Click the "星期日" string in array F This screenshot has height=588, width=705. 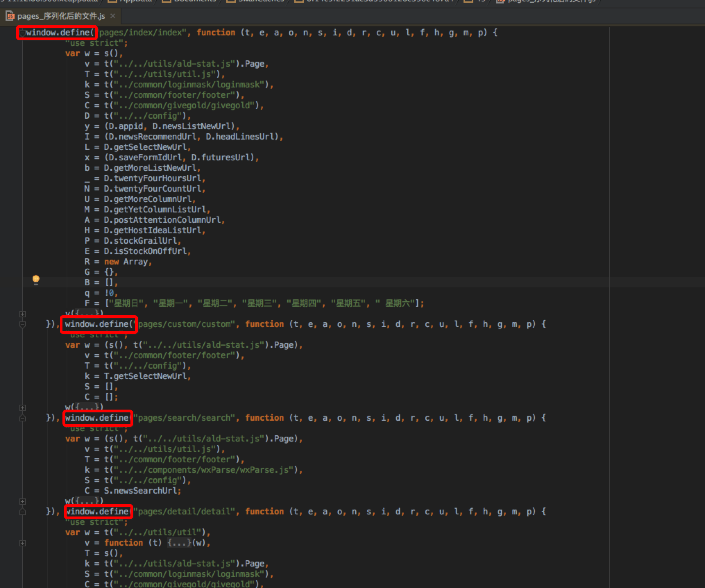click(126, 303)
